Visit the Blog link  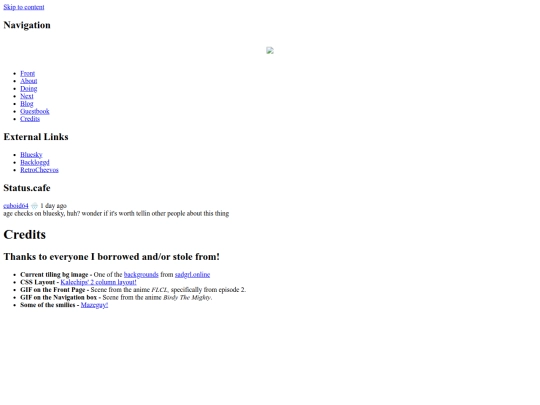point(27,104)
